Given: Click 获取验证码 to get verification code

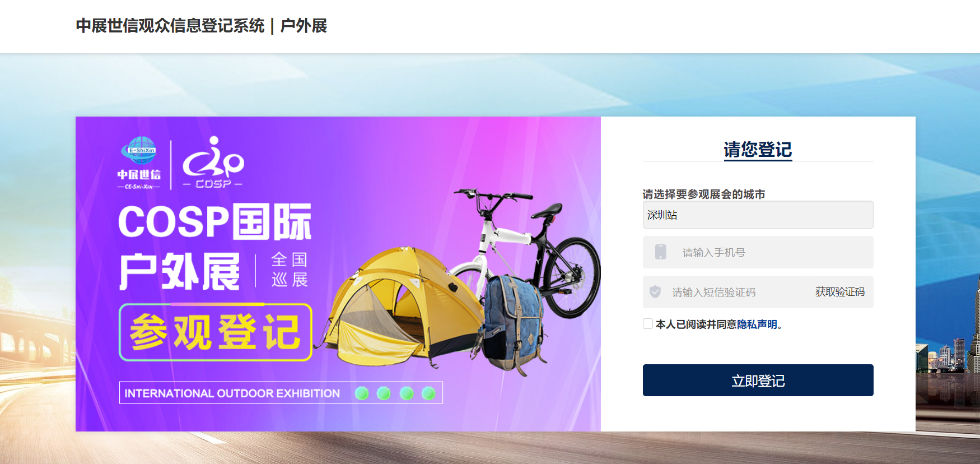Looking at the screenshot, I should point(840,292).
